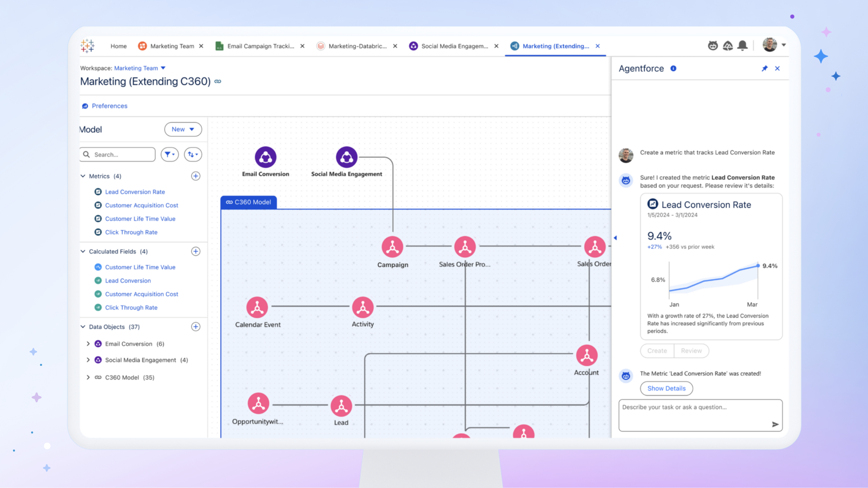
Task: Expand the C360 Model data object
Action: click(x=88, y=377)
